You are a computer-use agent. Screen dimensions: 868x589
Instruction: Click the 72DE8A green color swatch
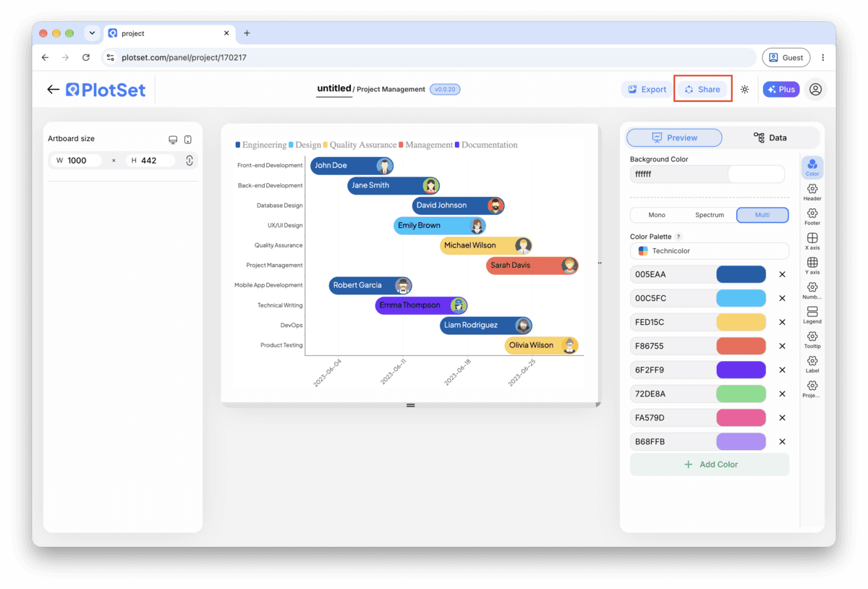[x=741, y=394]
